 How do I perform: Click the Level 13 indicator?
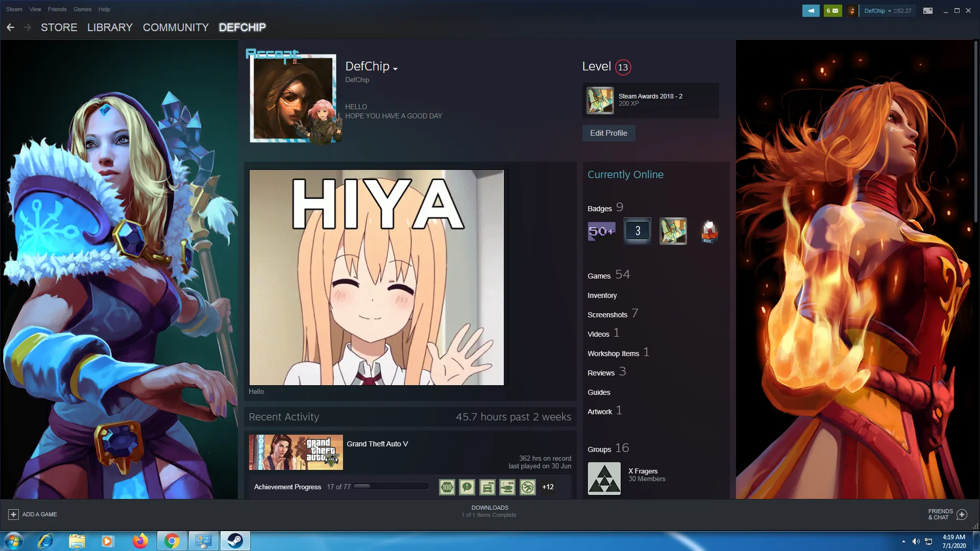coord(607,67)
